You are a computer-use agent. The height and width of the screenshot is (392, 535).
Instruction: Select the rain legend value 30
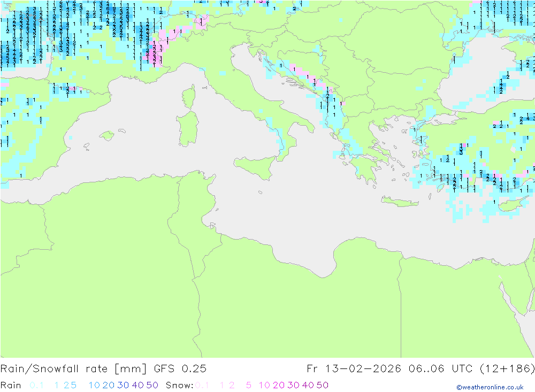click(x=123, y=385)
